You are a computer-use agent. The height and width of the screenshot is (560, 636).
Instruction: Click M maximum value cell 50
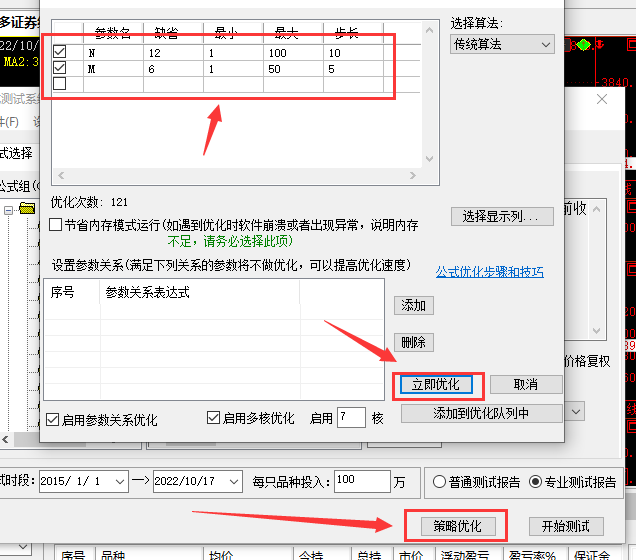293,69
